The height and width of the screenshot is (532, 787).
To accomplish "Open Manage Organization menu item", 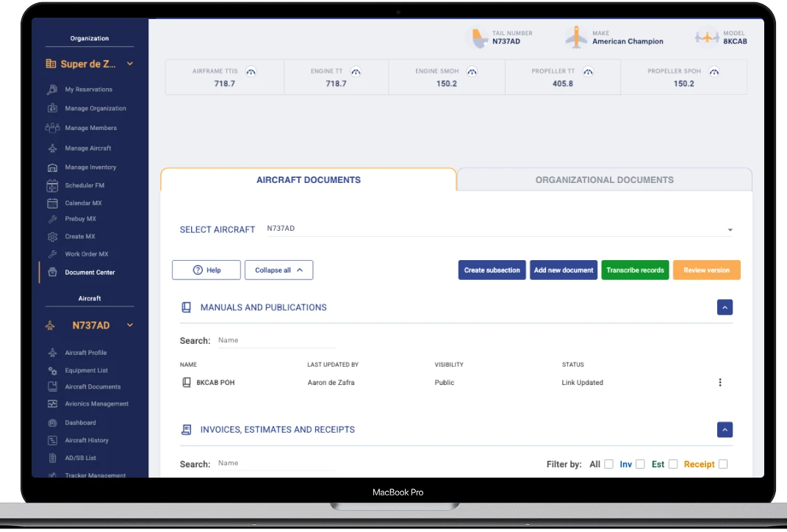I will click(x=96, y=109).
